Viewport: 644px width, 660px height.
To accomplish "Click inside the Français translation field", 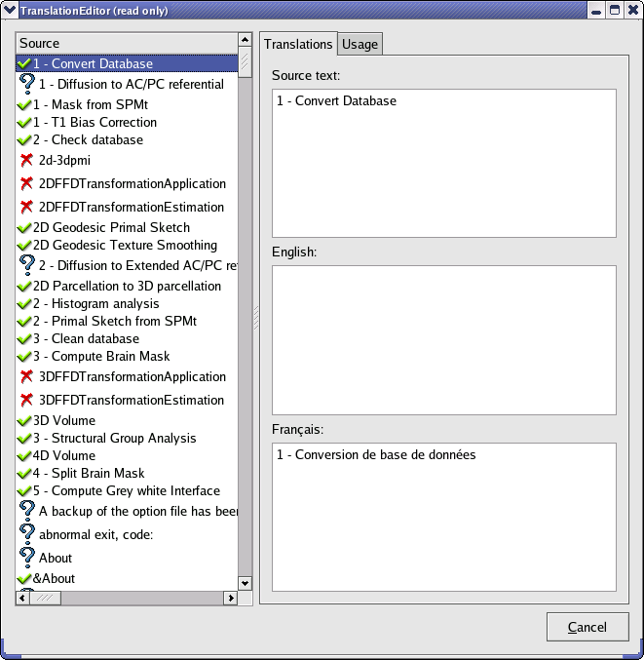I will pyautogui.click(x=443, y=517).
